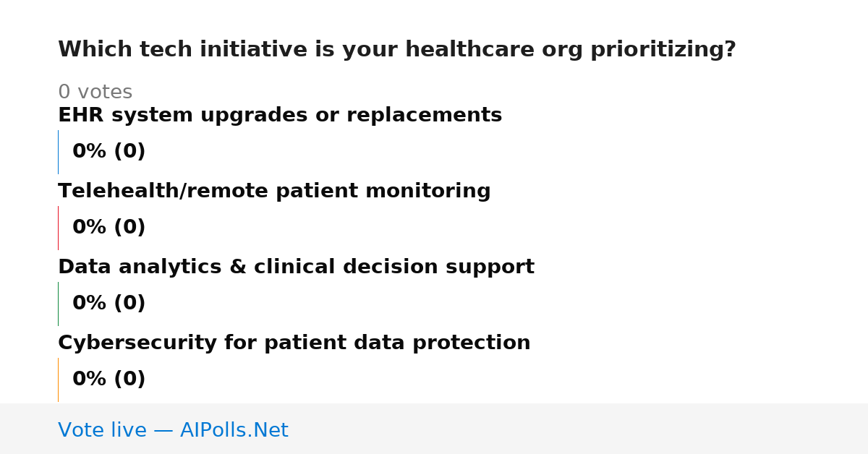Image resolution: width=868 pixels, height=454 pixels.
Task: Vote for Cybersecurity for patient data protection
Action: pyautogui.click(x=294, y=343)
